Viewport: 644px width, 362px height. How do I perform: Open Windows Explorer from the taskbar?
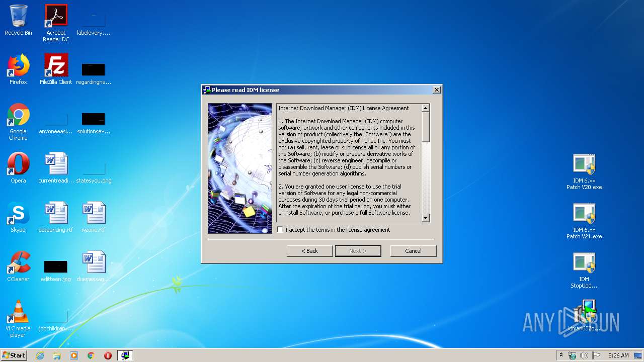(57, 355)
